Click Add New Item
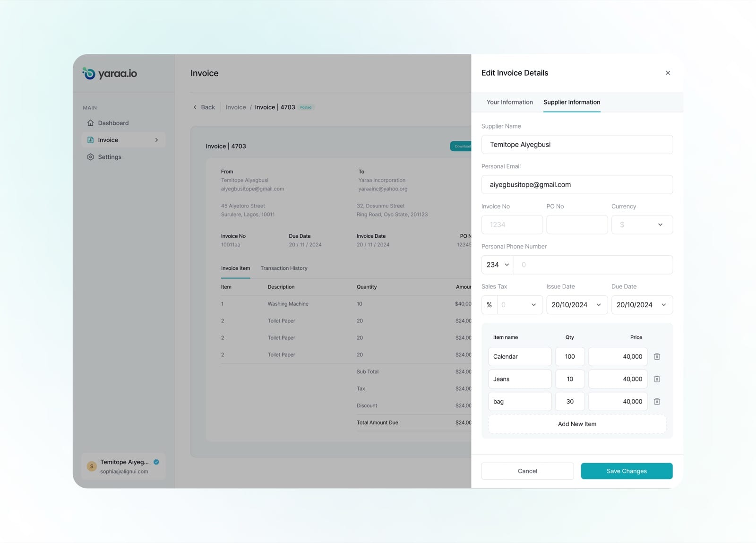 coord(577,424)
